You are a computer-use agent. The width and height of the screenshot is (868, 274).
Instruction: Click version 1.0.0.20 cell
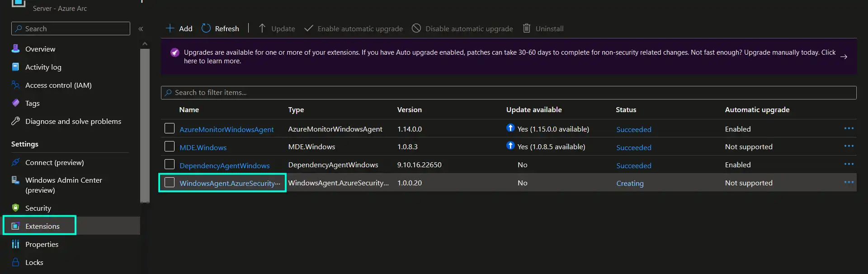point(410,183)
